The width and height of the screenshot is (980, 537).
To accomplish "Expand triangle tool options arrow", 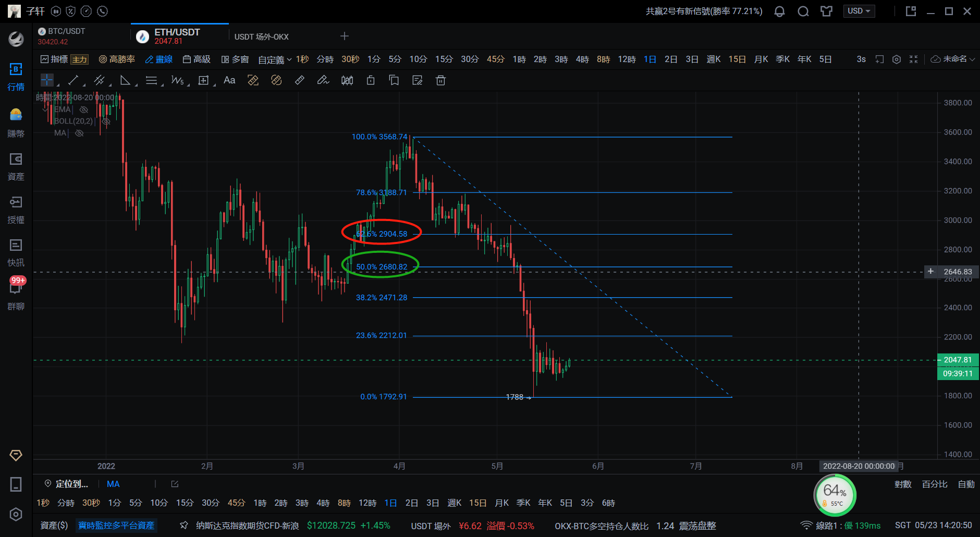I will 136,84.
